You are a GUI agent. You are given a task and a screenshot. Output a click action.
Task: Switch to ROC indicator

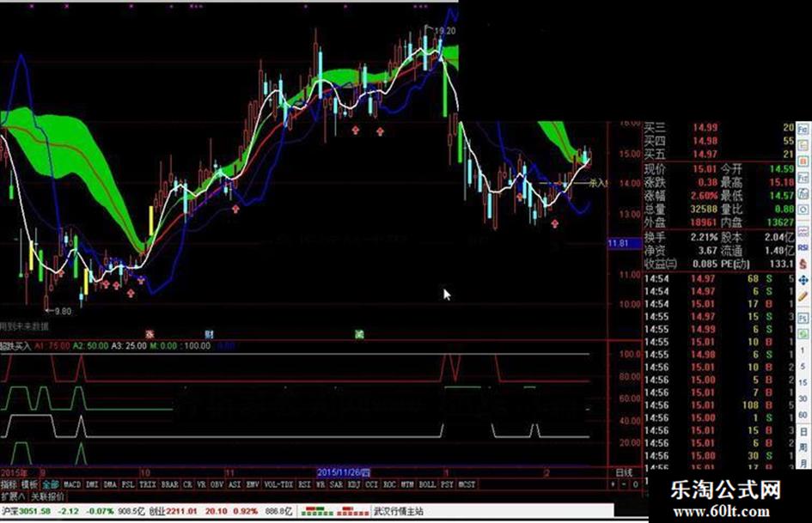(389, 484)
